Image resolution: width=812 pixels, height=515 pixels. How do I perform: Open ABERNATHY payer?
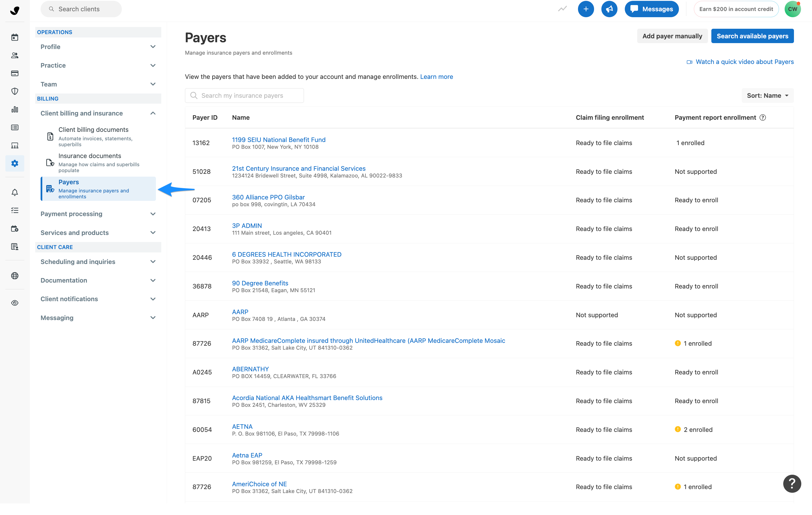[x=250, y=369]
